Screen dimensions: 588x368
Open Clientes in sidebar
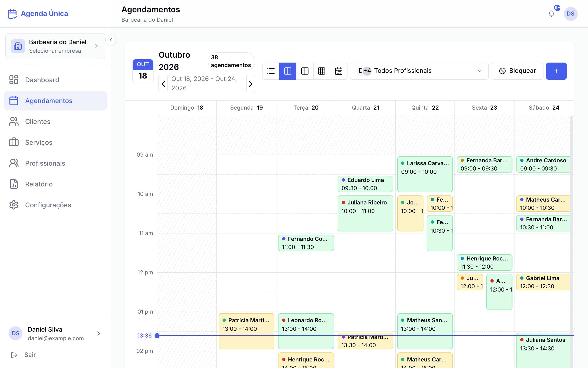coord(55,121)
